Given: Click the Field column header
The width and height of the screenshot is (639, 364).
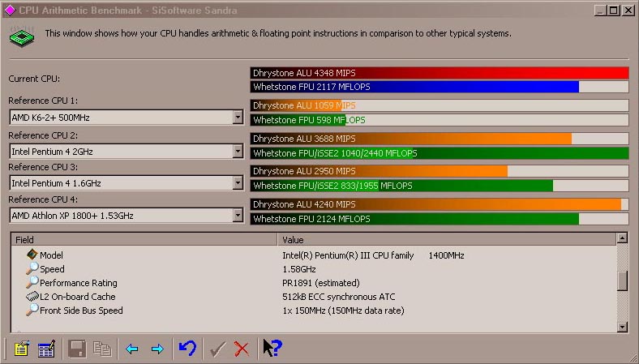Looking at the screenshot, I should [144, 240].
